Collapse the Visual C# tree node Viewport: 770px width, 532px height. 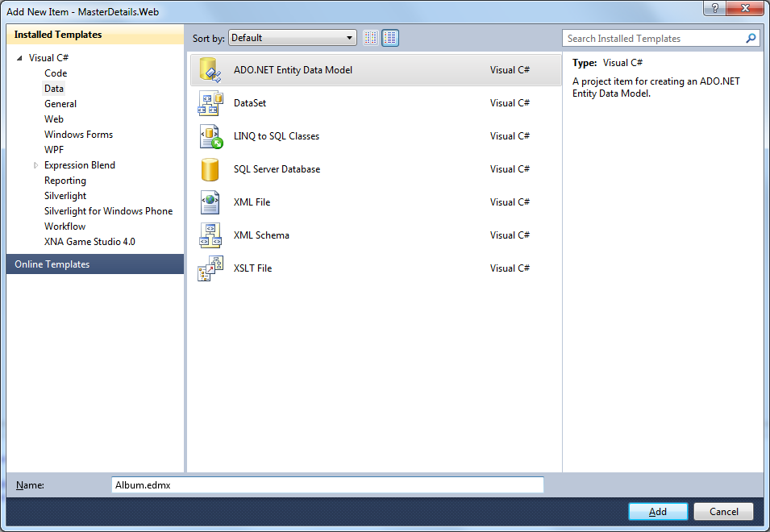point(19,58)
